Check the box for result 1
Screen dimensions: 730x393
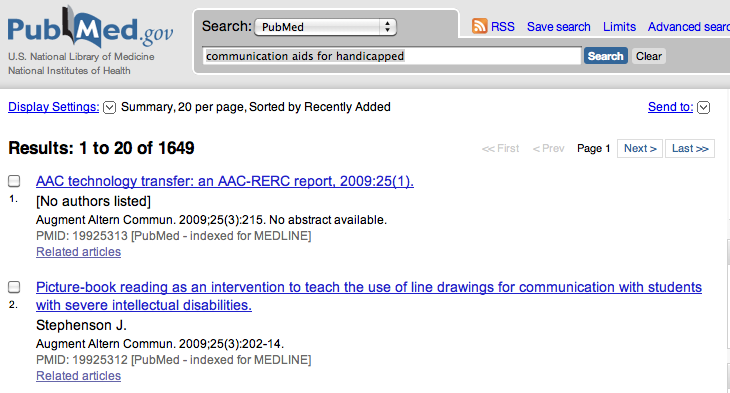14,181
